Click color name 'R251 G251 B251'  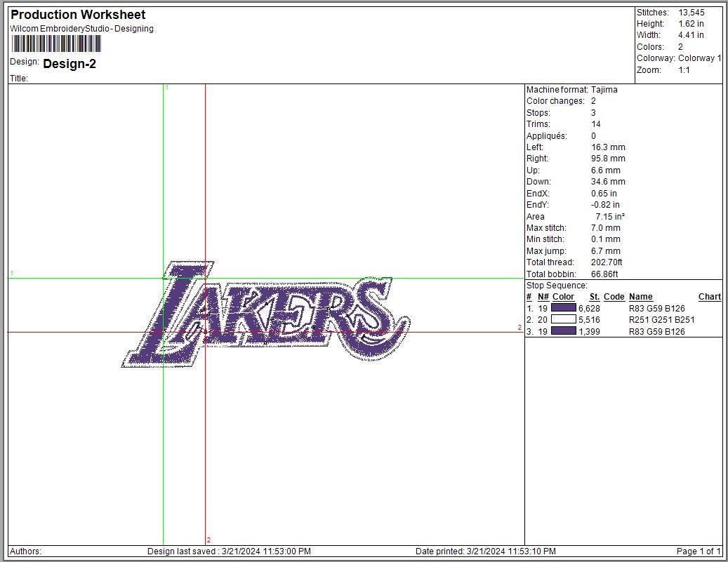661,320
